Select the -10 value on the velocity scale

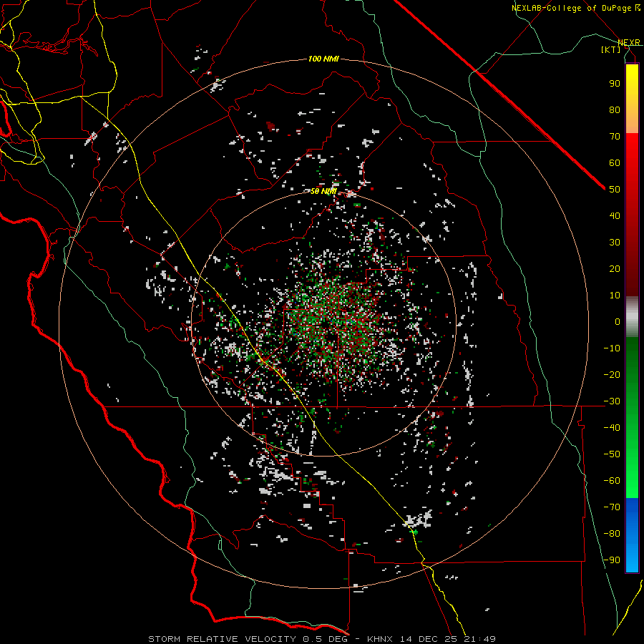612,348
